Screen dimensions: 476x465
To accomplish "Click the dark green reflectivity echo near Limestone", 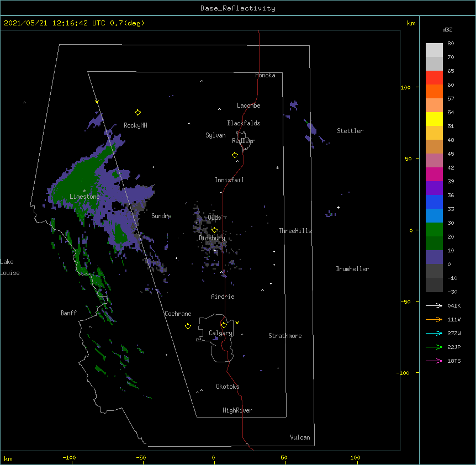I will (82, 179).
